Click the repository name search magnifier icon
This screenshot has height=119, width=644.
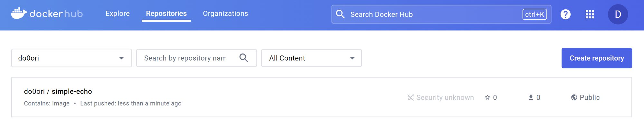(x=244, y=58)
